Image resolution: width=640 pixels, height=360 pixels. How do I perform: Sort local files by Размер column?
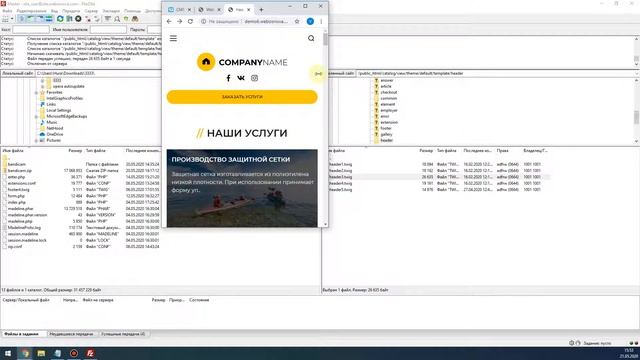[75, 151]
